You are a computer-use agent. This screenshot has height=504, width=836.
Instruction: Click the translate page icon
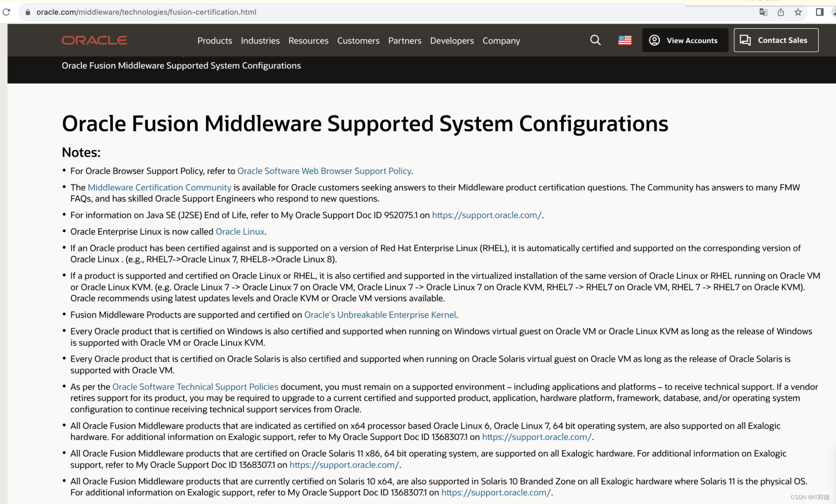tap(763, 12)
